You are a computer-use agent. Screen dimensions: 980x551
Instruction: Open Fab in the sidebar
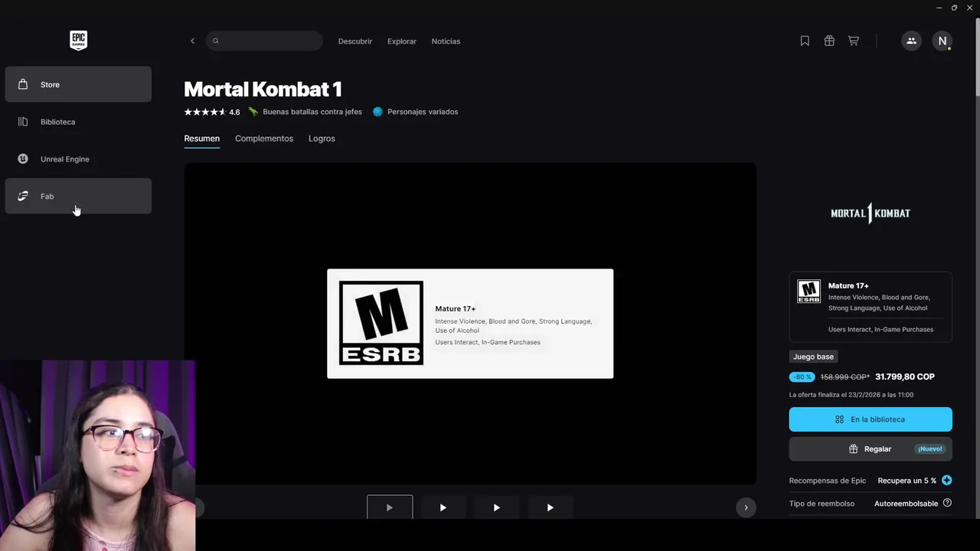78,197
